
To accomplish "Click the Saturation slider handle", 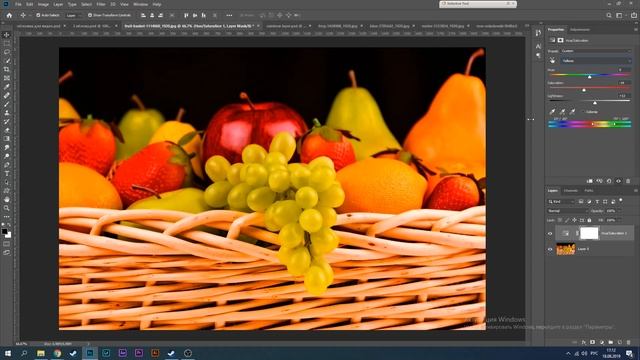I will (584, 89).
